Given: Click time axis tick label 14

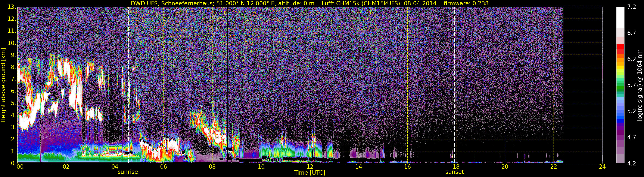Looking at the screenshot, I should point(358,167).
